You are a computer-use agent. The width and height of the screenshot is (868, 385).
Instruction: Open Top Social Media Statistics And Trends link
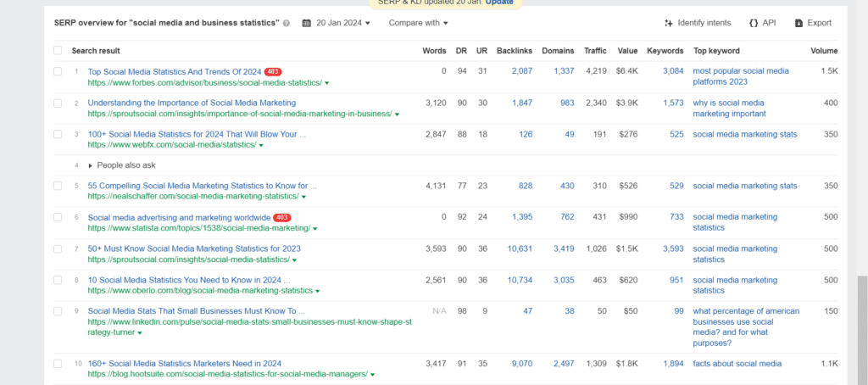[175, 72]
